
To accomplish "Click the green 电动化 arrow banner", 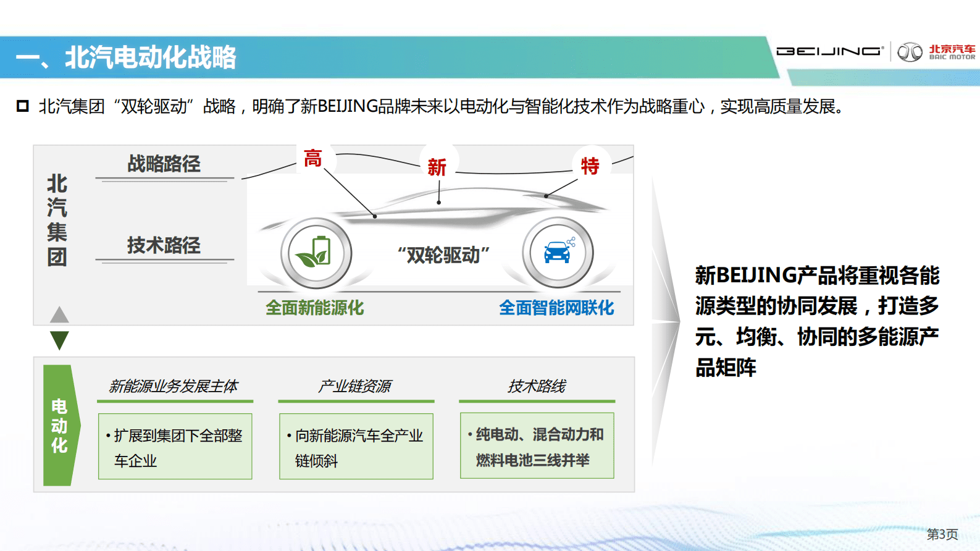I will [x=61, y=425].
